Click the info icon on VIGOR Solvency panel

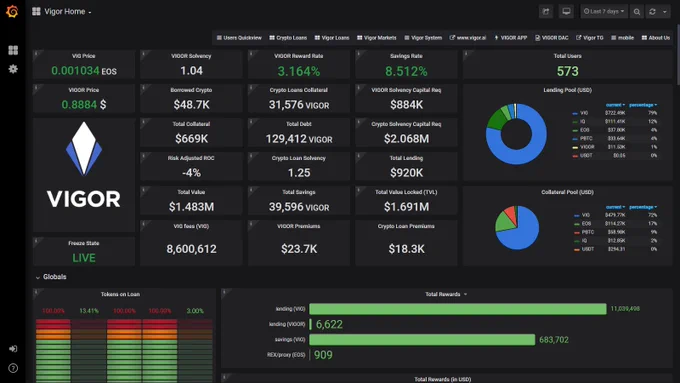coord(143,53)
